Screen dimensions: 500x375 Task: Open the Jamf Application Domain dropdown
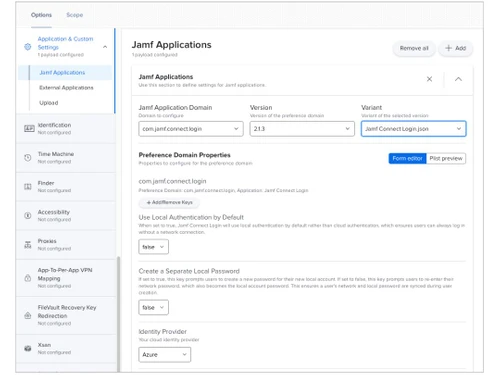[x=191, y=129]
